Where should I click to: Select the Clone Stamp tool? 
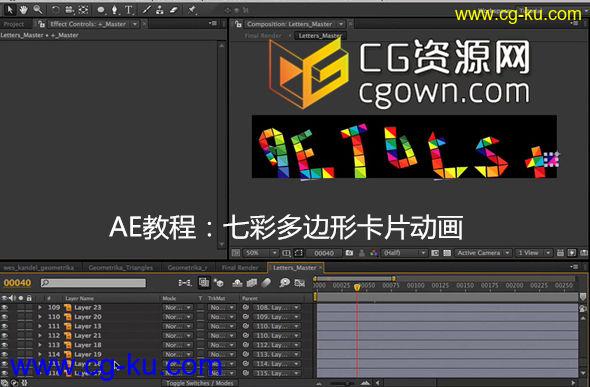click(x=160, y=10)
